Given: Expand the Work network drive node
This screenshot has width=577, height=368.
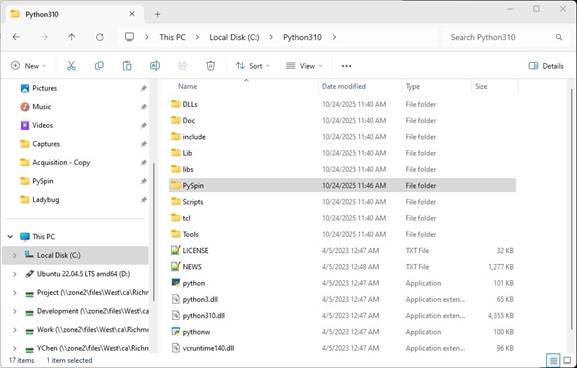Looking at the screenshot, I should click(14, 330).
